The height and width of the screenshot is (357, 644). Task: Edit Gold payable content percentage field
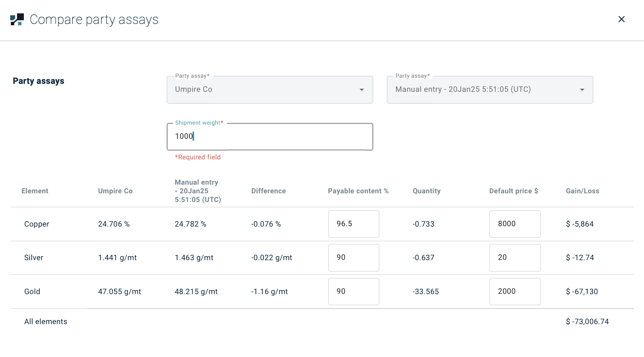[x=353, y=292]
